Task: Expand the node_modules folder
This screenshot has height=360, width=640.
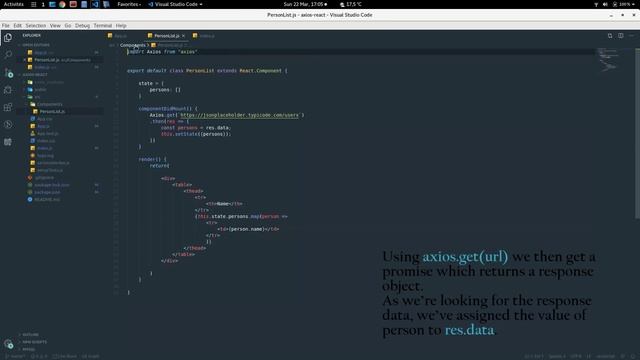Action: (x=46, y=82)
